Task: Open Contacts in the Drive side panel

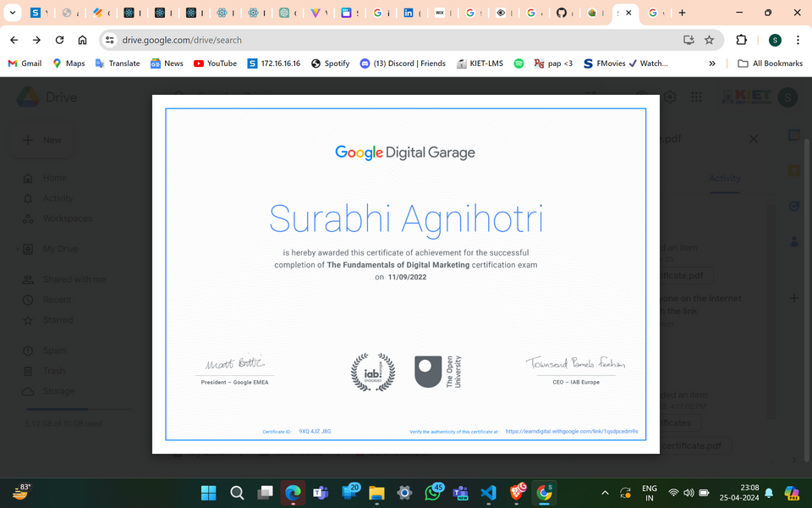Action: tap(794, 241)
